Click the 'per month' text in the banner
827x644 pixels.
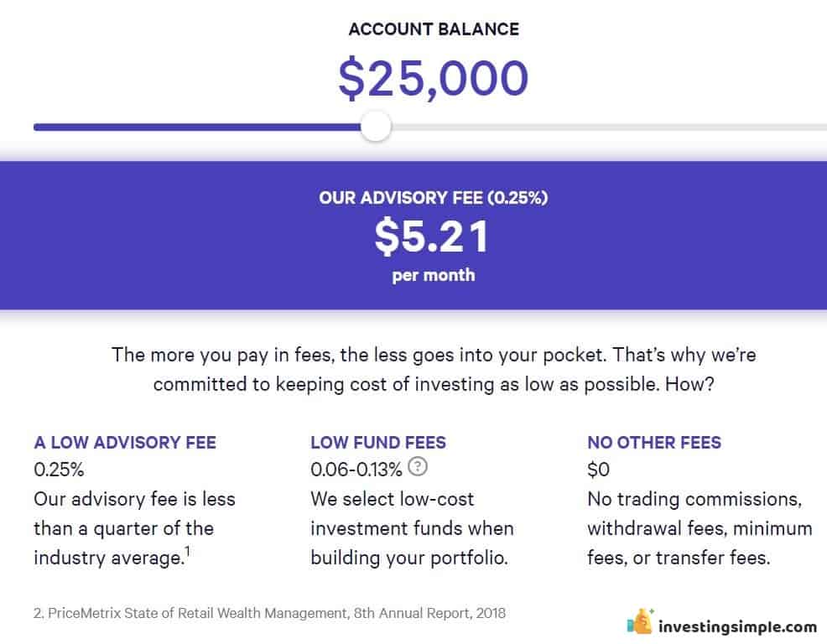(x=433, y=275)
